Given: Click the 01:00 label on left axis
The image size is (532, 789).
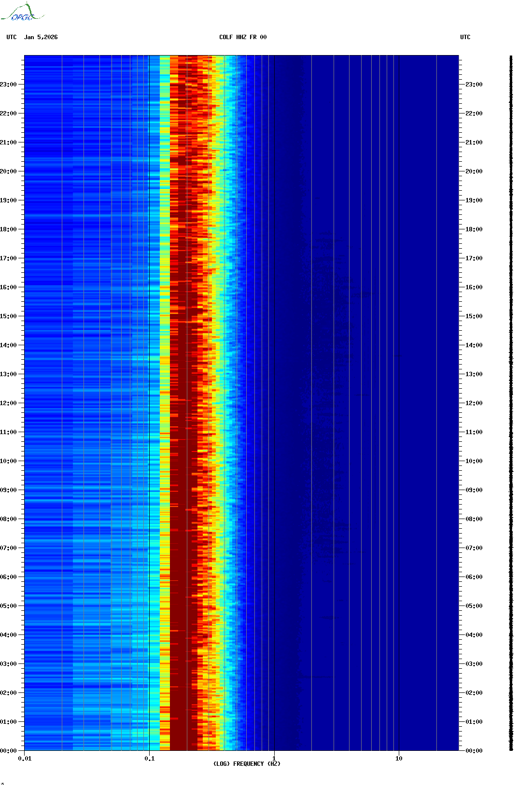Looking at the screenshot, I should click(8, 722).
